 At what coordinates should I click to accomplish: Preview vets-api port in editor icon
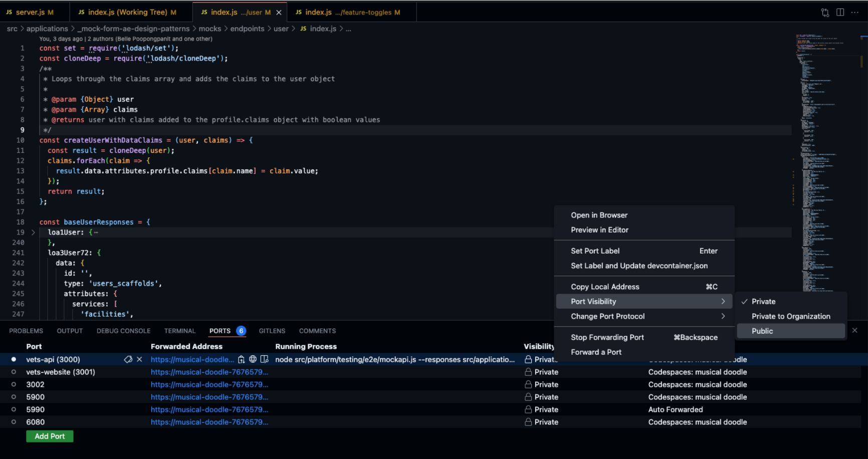[265, 359]
